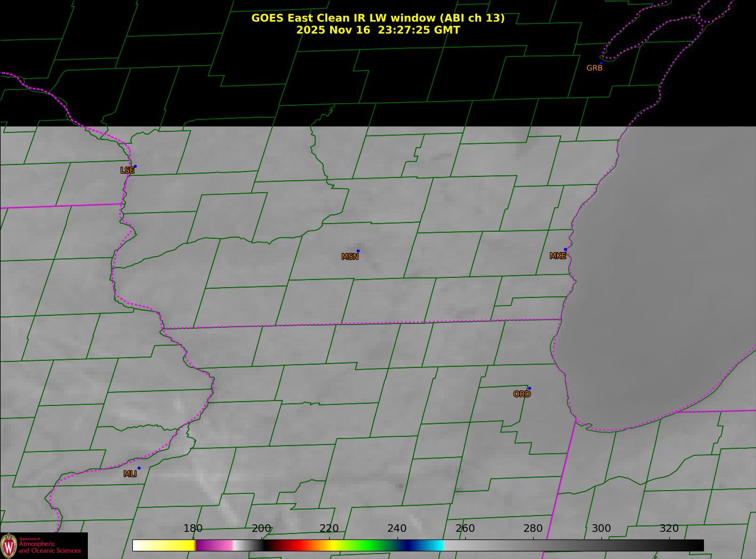This screenshot has width=756, height=559.
Task: Click the blue dot marker at MKE
Action: [x=565, y=250]
